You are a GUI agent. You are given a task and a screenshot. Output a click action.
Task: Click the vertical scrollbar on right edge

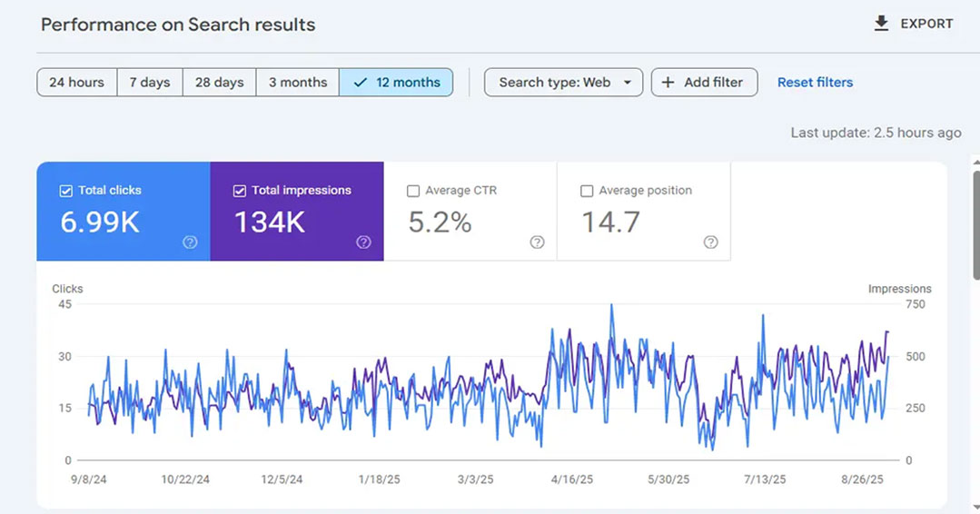tap(976, 217)
